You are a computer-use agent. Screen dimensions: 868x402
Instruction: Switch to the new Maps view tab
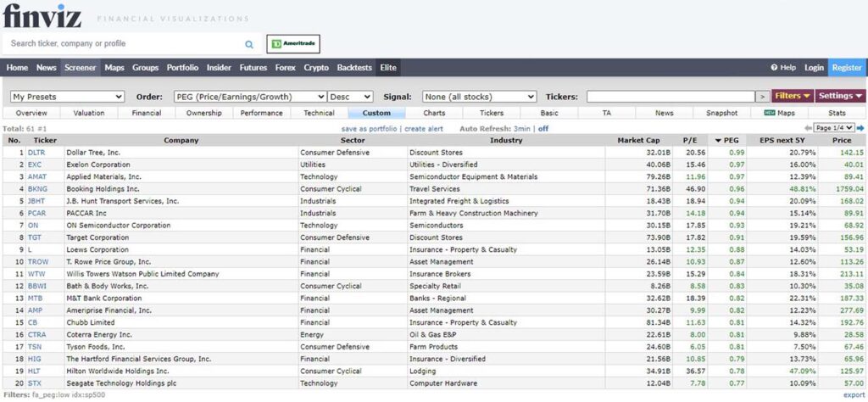point(780,113)
